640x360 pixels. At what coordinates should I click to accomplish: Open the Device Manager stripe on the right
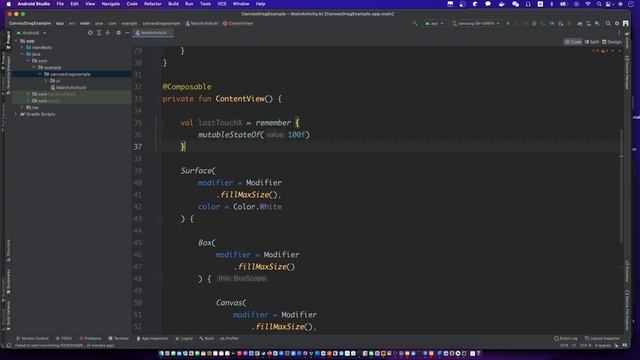pos(627,73)
